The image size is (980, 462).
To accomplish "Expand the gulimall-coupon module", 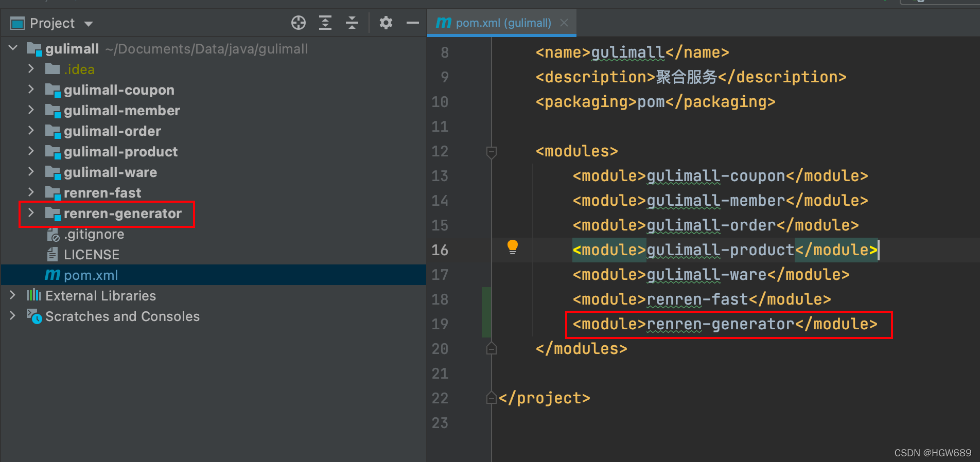I will click(x=31, y=90).
